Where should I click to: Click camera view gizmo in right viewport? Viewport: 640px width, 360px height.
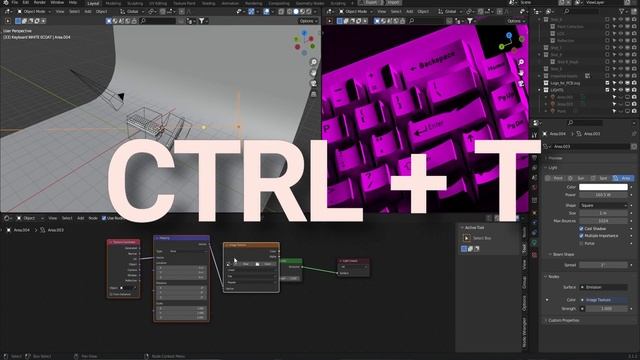click(x=521, y=83)
